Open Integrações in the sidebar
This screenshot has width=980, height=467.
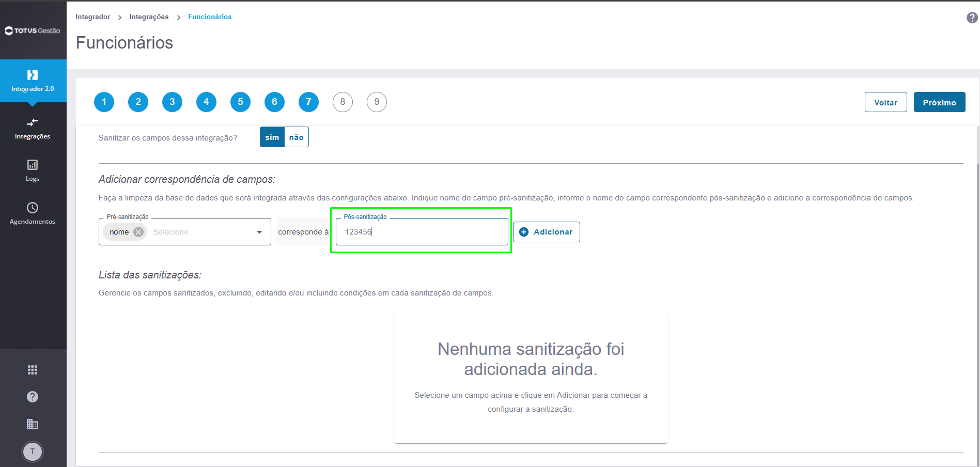(33, 129)
